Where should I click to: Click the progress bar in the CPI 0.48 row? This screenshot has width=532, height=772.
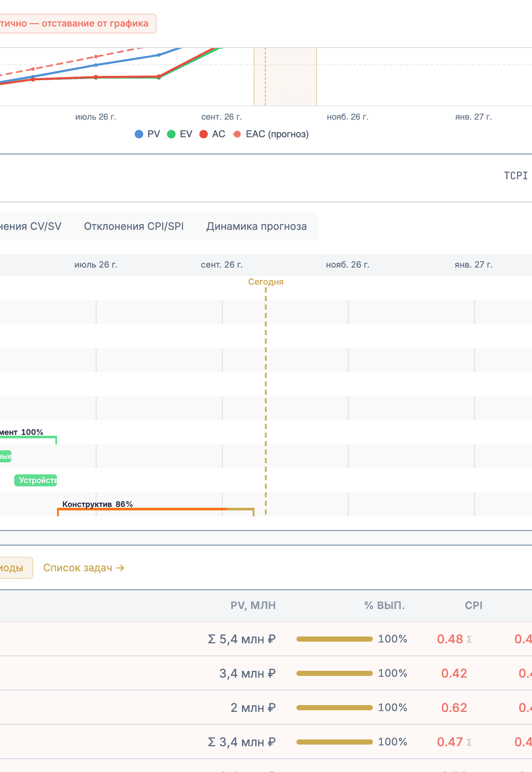[335, 639]
